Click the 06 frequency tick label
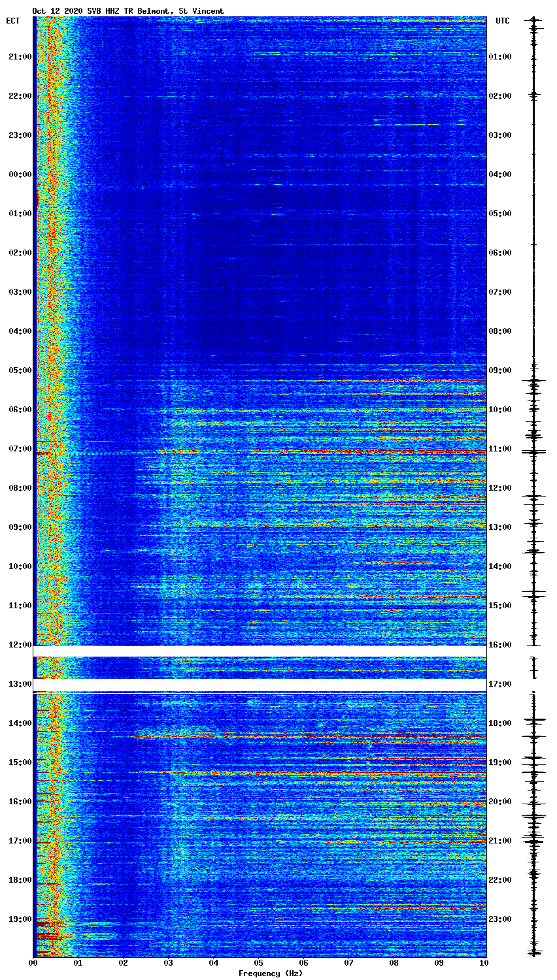 coord(303,963)
